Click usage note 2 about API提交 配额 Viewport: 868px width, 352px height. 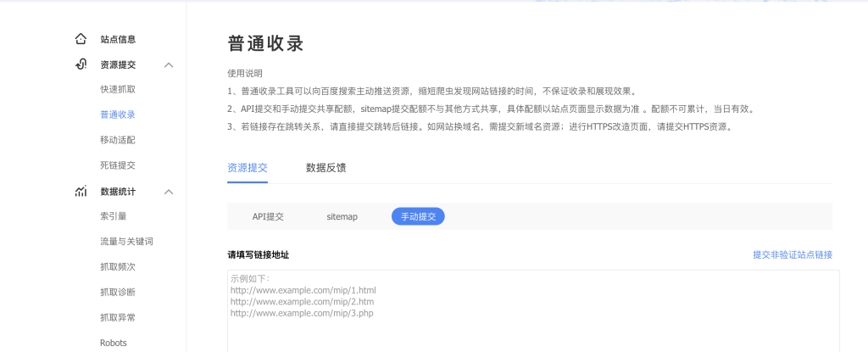(491, 109)
